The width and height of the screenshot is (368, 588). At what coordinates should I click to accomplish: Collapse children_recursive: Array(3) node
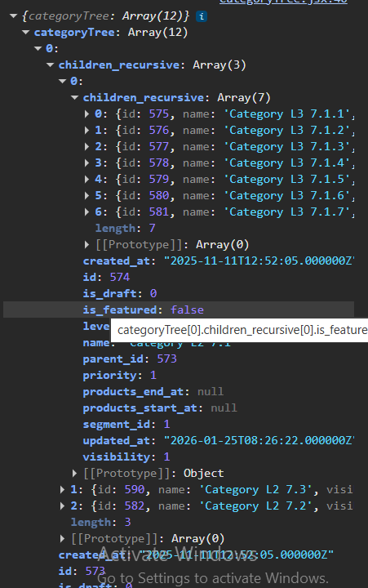51,65
